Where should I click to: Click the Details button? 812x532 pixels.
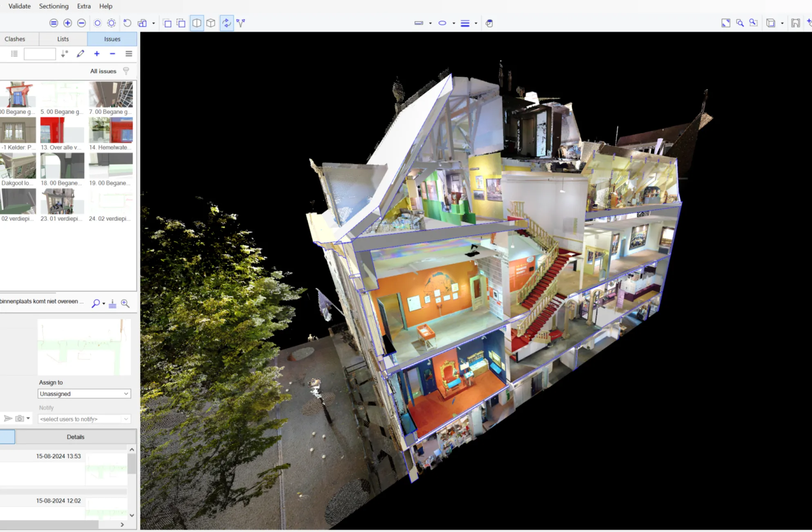[x=76, y=437]
